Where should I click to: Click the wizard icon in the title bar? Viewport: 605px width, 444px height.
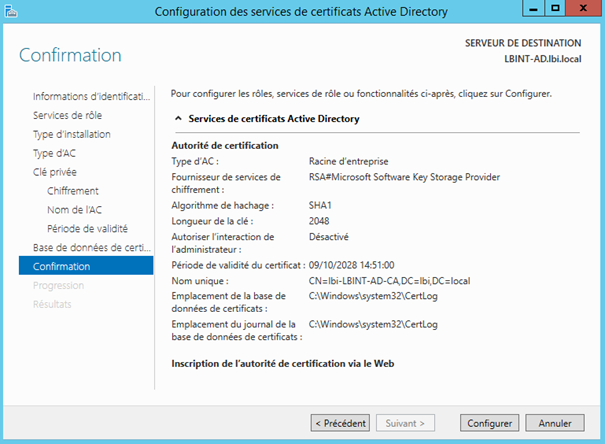pos(12,11)
